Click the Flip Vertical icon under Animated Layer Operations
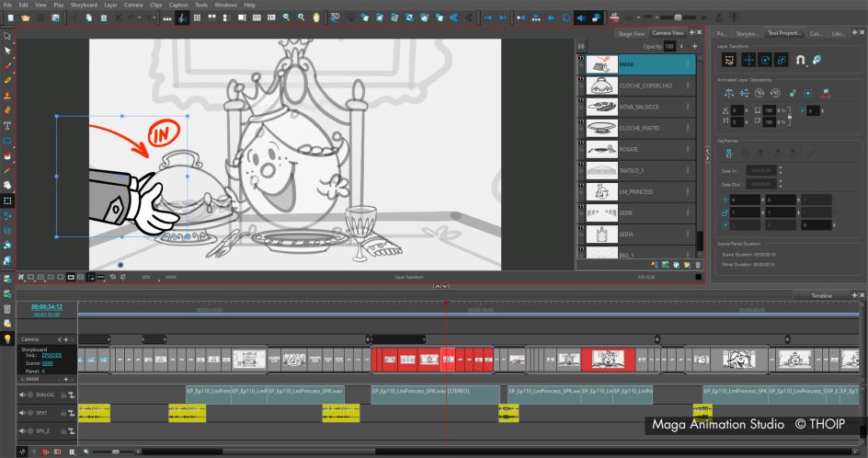Screen dimensions: 868x458 coord(744,93)
